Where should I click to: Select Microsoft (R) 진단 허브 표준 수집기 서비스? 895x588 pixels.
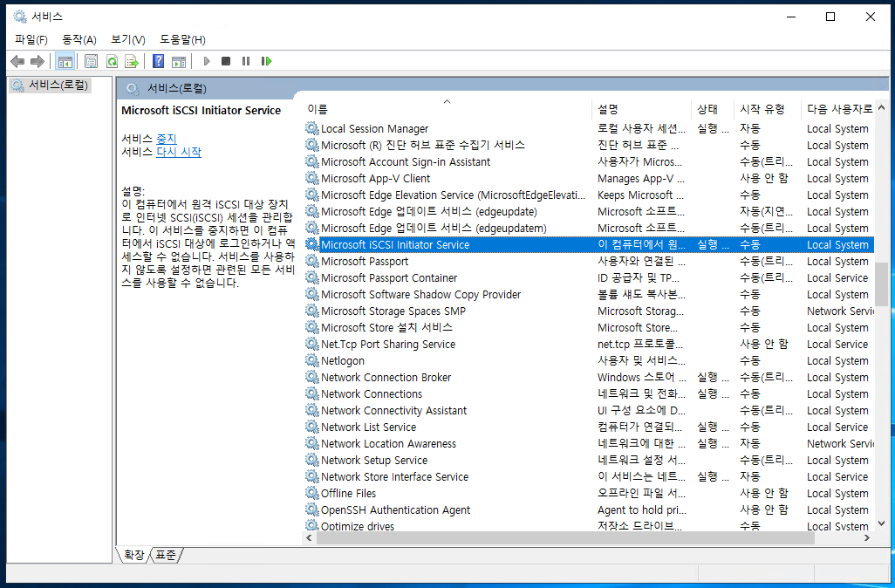click(x=589, y=145)
